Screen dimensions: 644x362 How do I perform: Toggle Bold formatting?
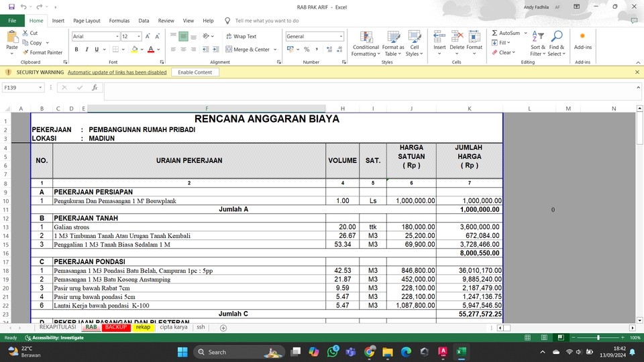[76, 49]
